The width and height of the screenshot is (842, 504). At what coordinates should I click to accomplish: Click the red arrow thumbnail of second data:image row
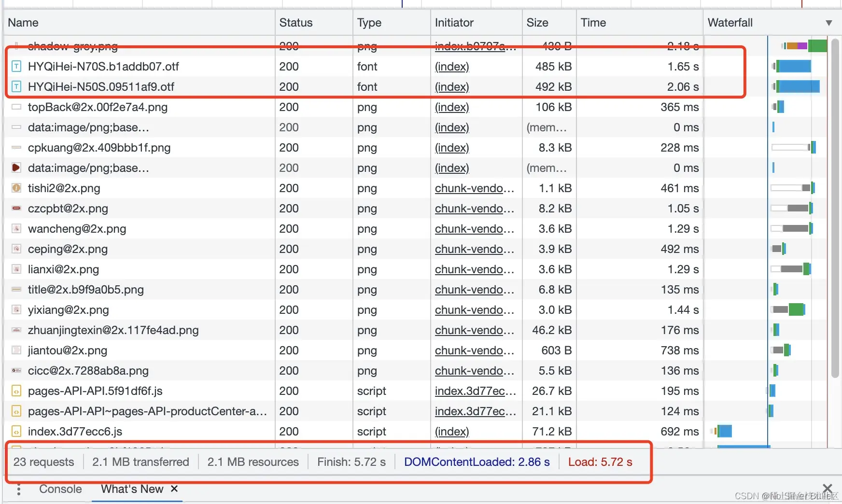[x=16, y=168]
